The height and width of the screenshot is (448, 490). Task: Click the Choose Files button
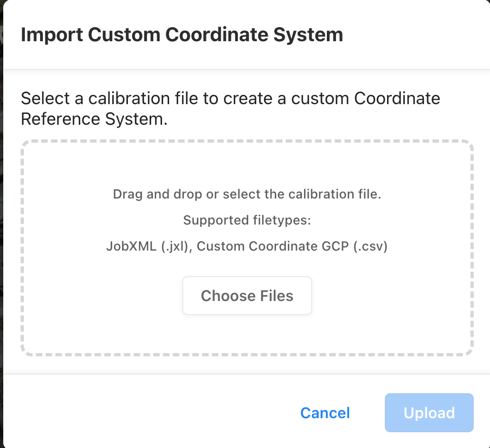coord(247,296)
